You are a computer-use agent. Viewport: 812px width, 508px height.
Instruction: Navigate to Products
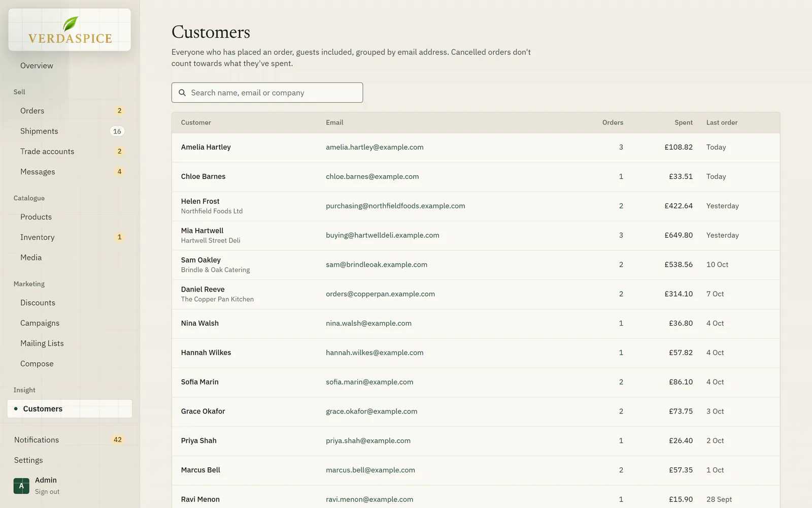[x=70, y=217]
